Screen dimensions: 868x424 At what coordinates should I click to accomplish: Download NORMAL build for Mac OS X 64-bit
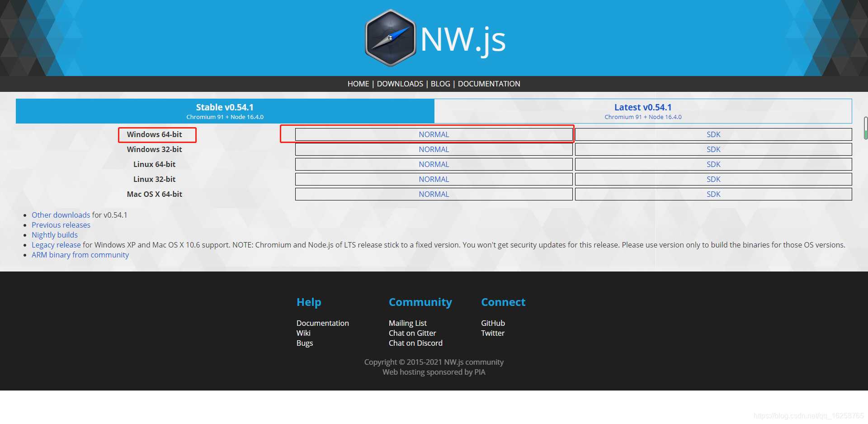(434, 194)
